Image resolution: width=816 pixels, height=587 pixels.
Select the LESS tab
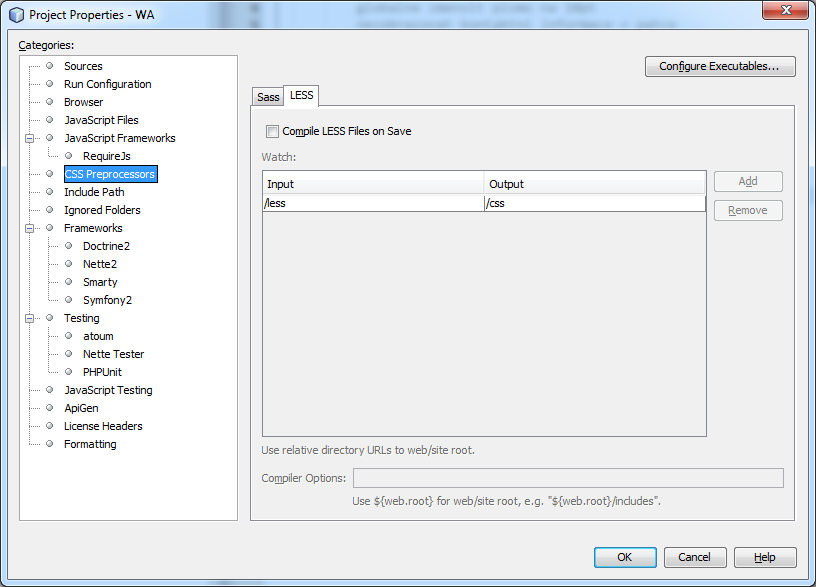tap(301, 95)
